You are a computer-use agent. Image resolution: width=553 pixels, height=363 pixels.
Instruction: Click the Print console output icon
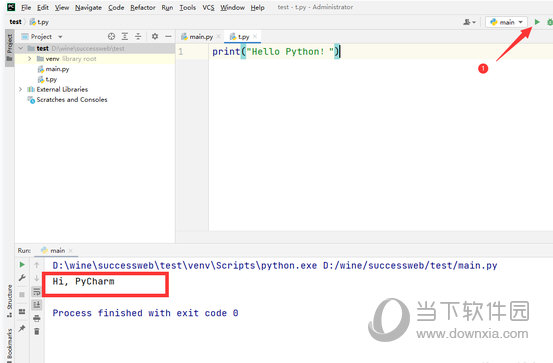(x=37, y=319)
